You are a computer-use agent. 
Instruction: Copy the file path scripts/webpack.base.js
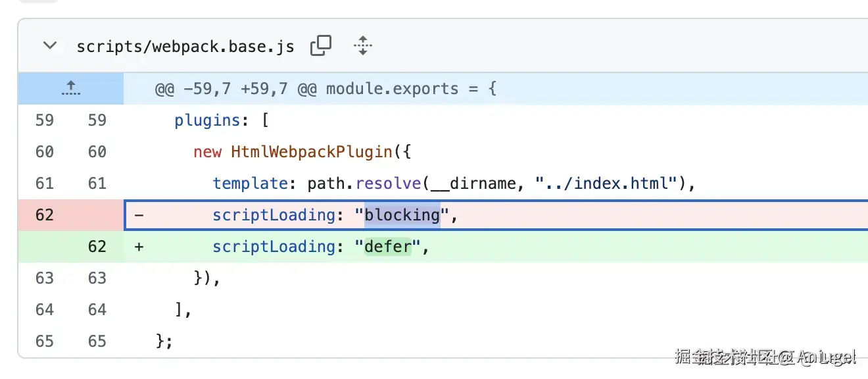coord(320,45)
